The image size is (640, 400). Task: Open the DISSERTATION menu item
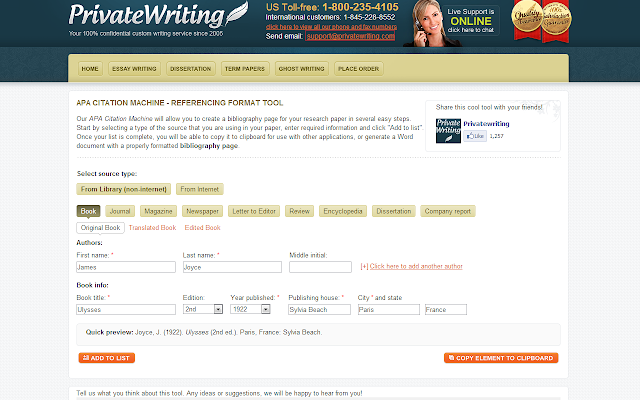click(191, 69)
